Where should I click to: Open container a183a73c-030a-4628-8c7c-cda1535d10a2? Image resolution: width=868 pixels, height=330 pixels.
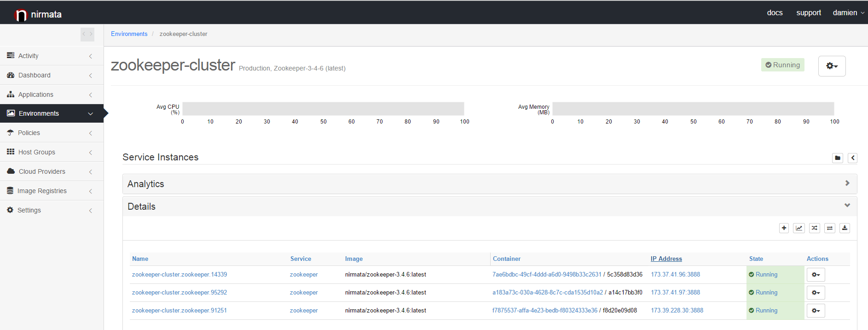548,293
